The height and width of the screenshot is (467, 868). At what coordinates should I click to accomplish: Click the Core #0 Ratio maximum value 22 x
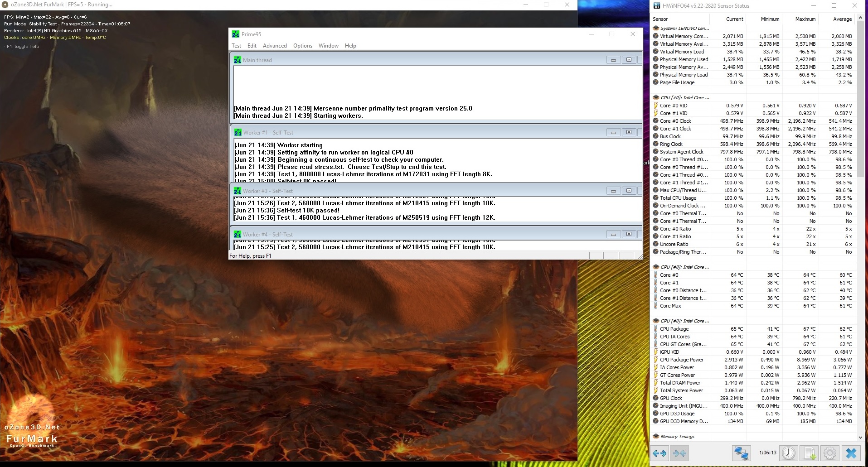(x=810, y=229)
